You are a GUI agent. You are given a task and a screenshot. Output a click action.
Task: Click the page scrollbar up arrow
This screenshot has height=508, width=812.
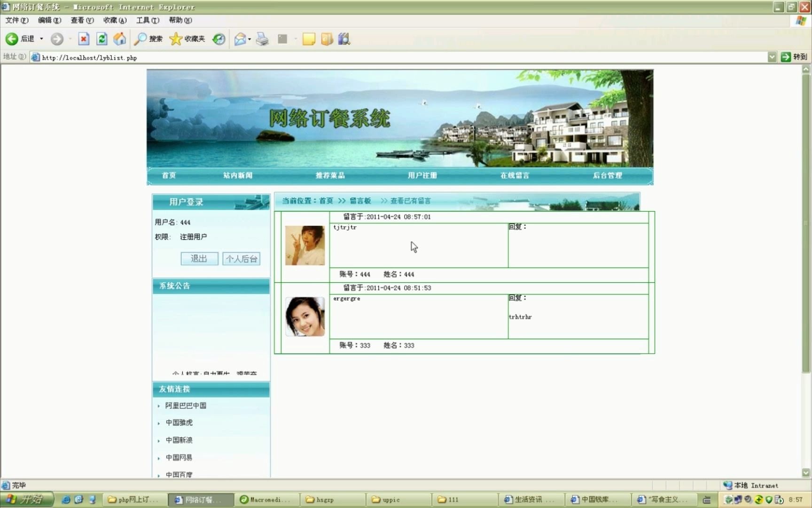(806, 69)
